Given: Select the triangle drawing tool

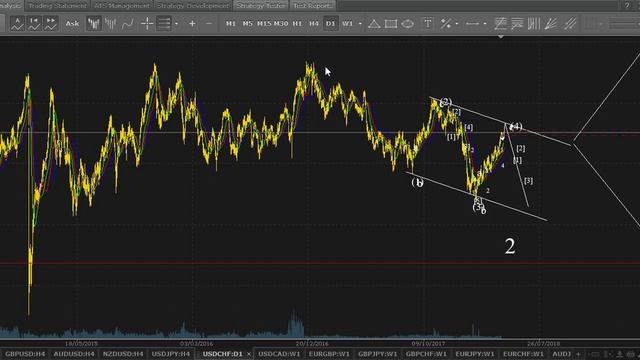Looking at the screenshot, I should coord(374,24).
